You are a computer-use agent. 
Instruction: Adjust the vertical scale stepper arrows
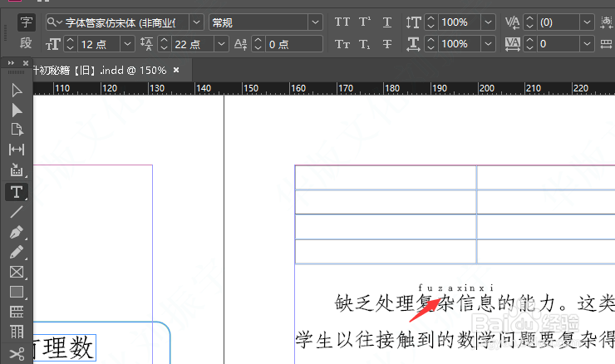[x=431, y=22]
